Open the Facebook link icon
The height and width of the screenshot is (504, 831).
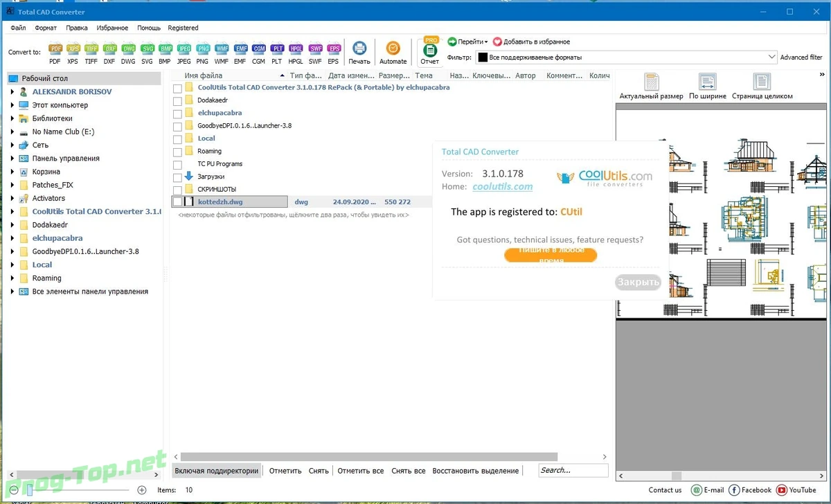point(734,490)
